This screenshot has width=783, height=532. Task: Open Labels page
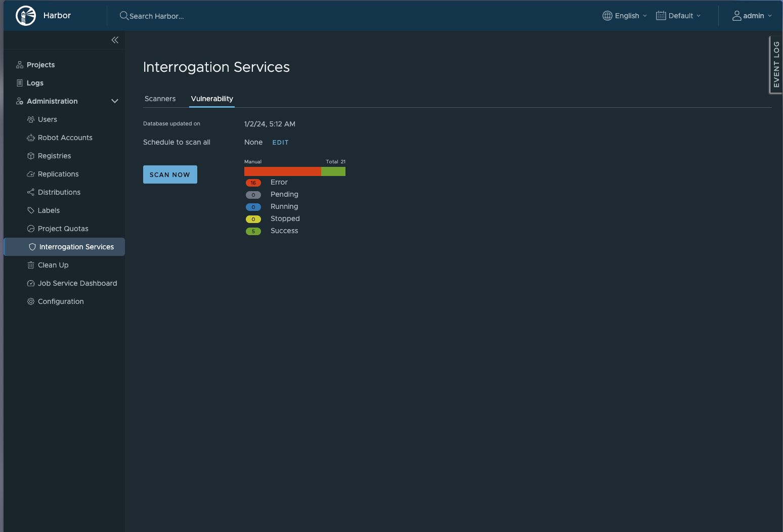pos(49,210)
